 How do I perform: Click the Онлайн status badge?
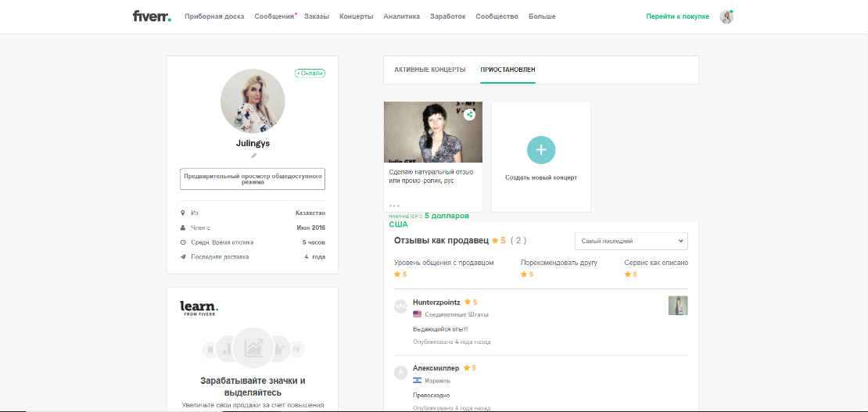point(310,73)
